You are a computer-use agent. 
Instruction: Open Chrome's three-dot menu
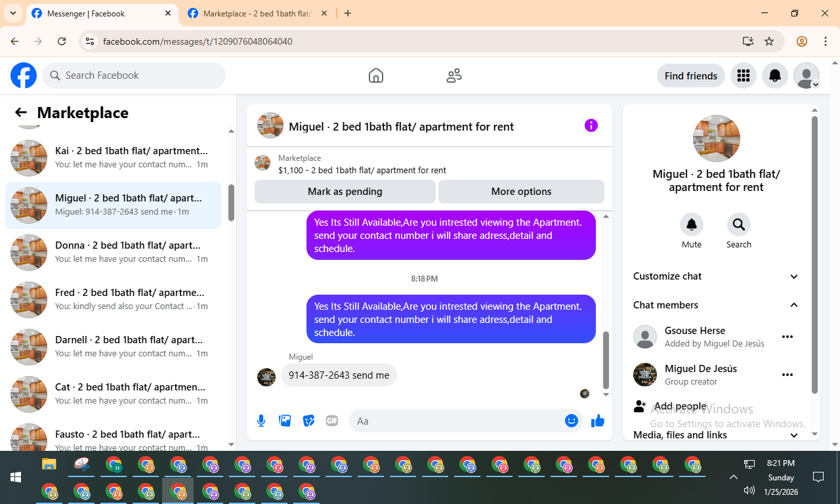click(826, 41)
